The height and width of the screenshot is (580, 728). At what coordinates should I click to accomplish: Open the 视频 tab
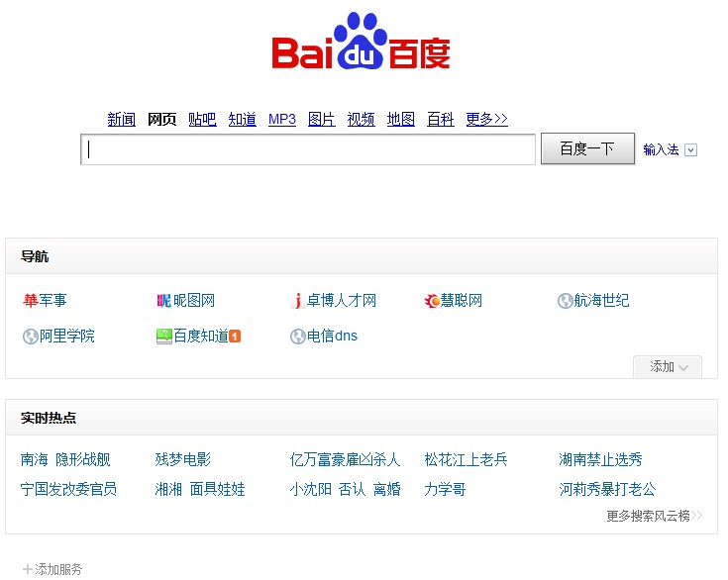pos(362,119)
